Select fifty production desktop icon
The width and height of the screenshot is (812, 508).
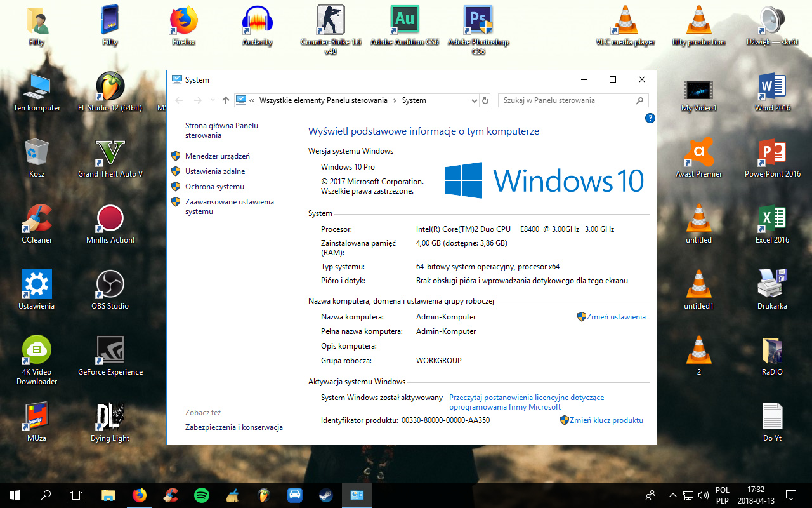pyautogui.click(x=699, y=26)
